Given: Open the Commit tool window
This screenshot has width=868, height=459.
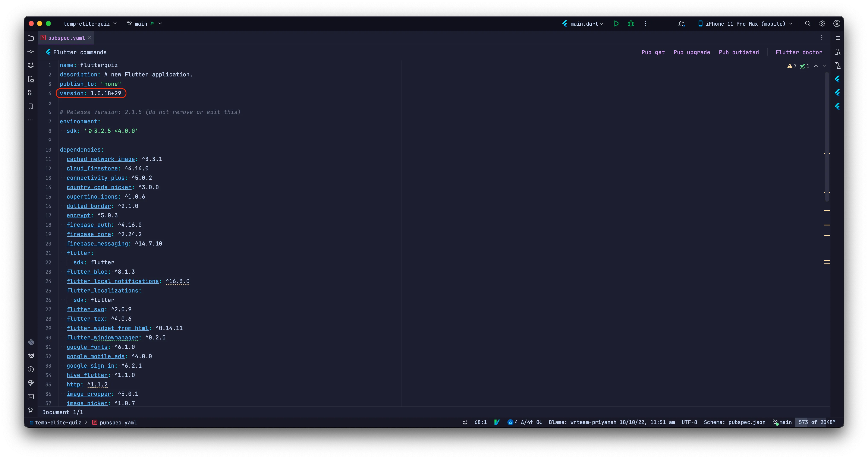Looking at the screenshot, I should coord(31,51).
